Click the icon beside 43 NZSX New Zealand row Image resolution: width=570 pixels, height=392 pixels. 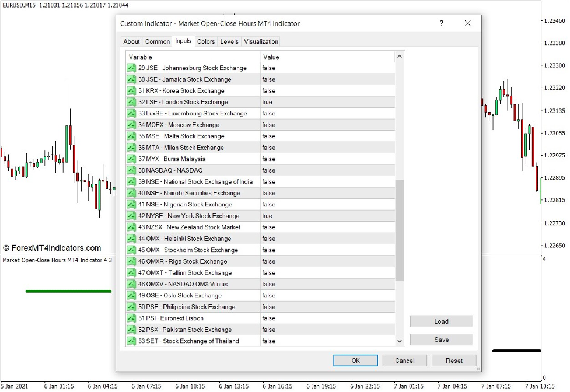pos(131,227)
